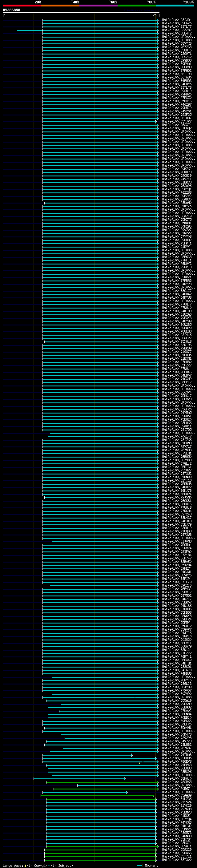Open hit UniRef100_C6SZC2
The width and height of the screenshot is (197, 868).
point(176,57)
